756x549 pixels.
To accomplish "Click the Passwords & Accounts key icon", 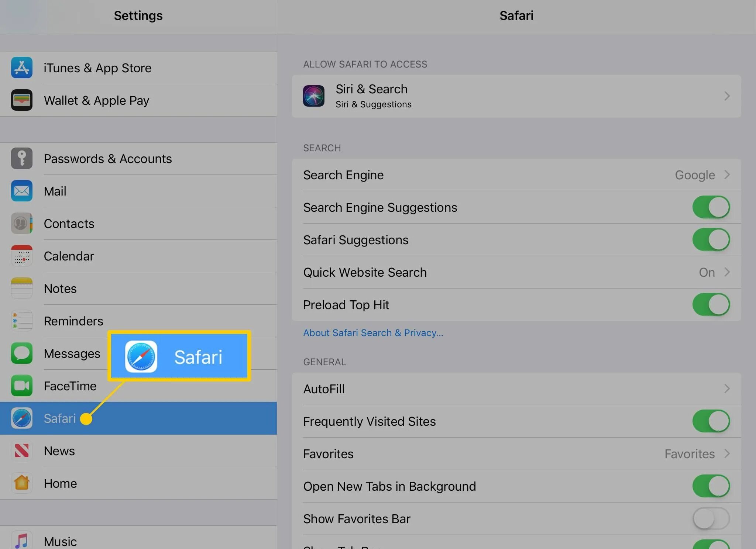I will (22, 159).
